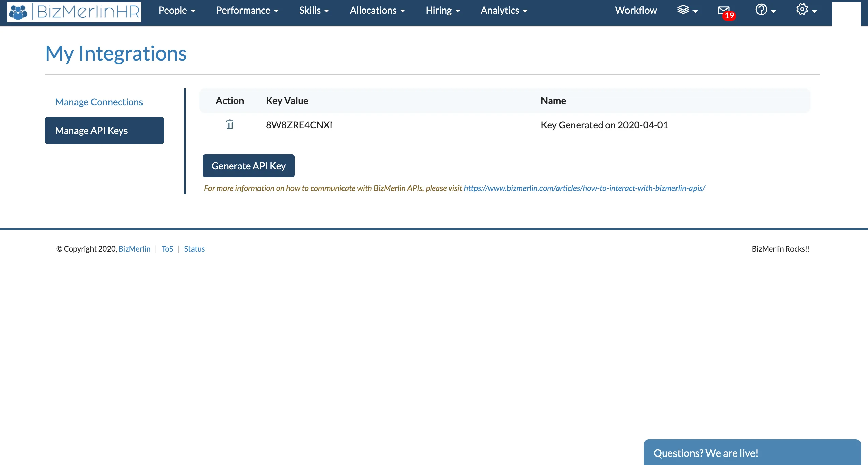Viewport: 868px width, 465px height.
Task: Switch to Manage Connections tab
Action: [99, 102]
